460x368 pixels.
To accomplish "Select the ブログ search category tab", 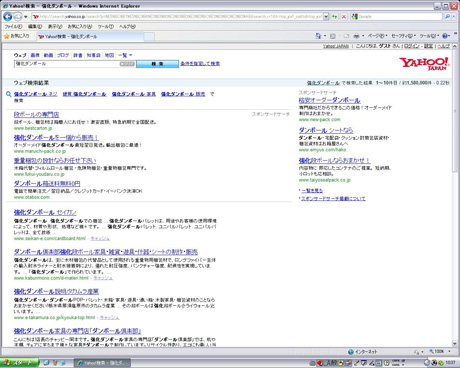I will [63, 55].
